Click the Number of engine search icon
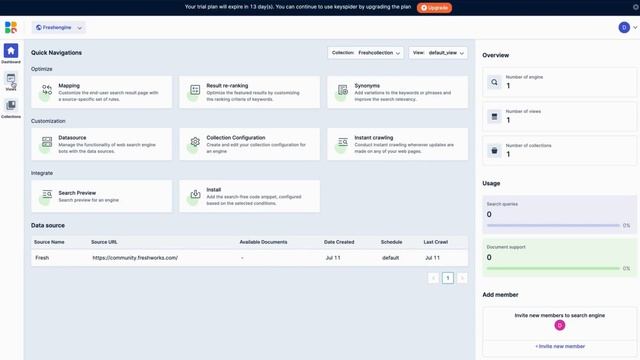This screenshot has width=640, height=360. click(494, 82)
